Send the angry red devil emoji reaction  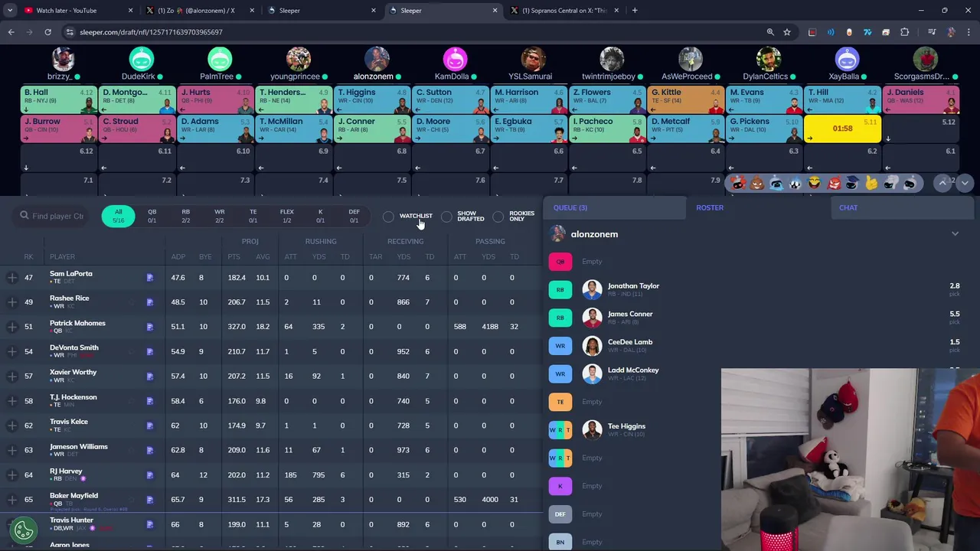coord(833,183)
